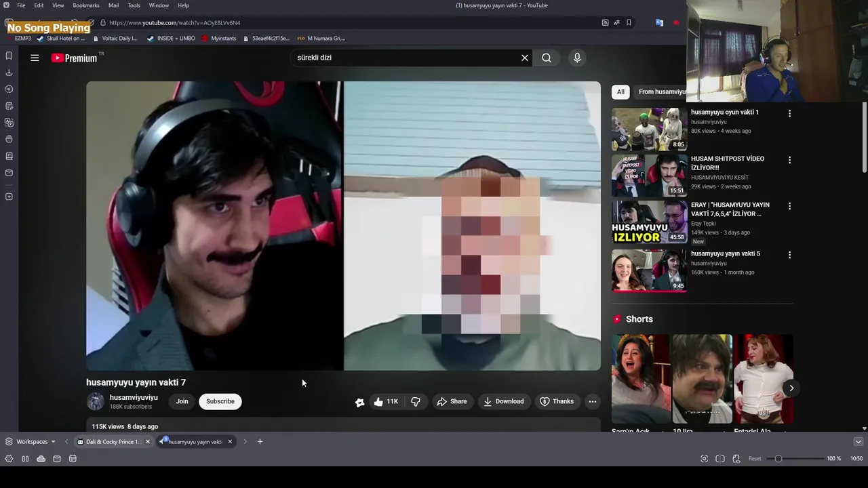Screen dimensions: 868x488
Task: Open the Help menu
Action: (184, 5)
